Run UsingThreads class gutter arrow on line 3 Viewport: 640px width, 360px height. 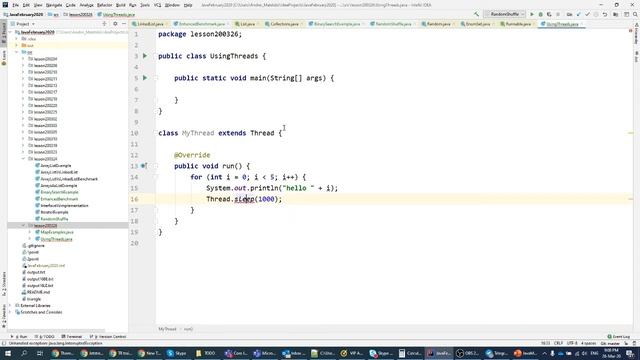tap(145, 56)
